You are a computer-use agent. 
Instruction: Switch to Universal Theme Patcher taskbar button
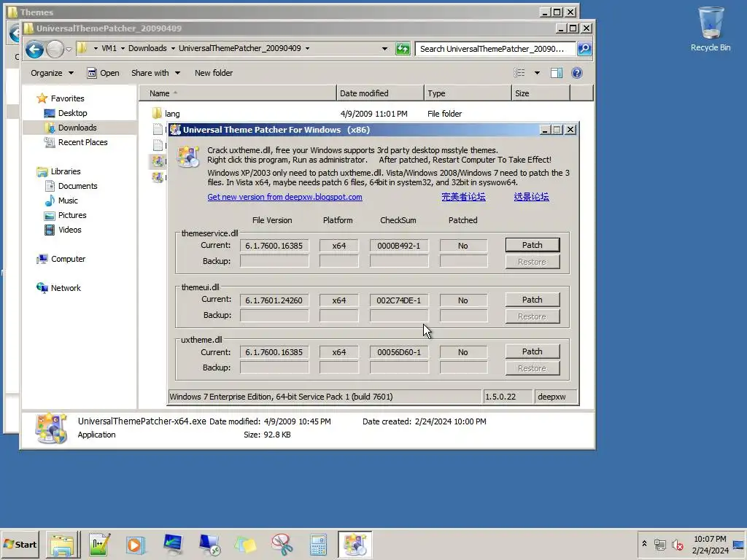point(355,544)
